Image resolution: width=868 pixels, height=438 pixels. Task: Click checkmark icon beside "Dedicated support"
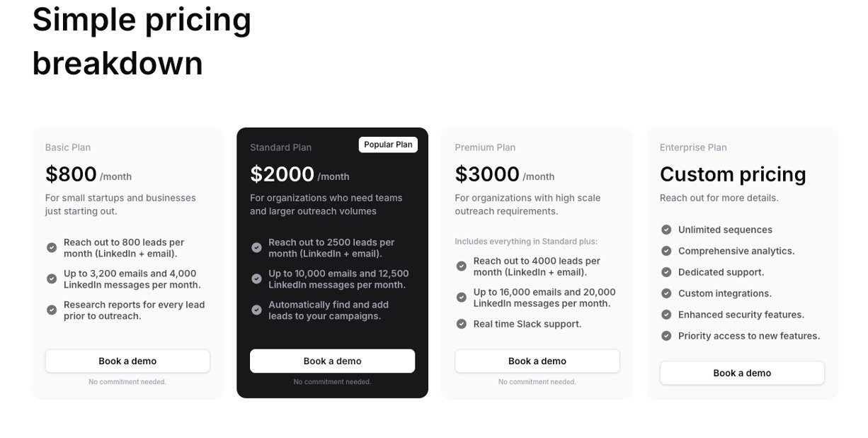tap(666, 272)
